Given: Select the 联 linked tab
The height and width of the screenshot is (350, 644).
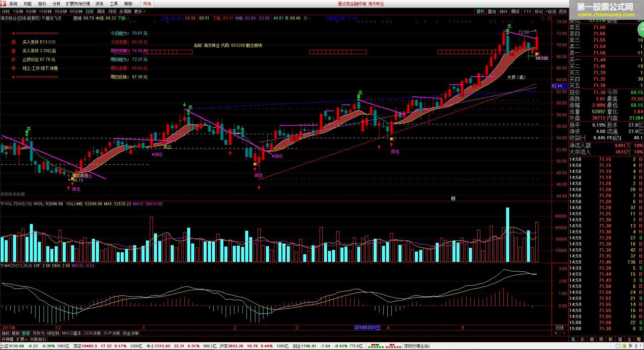Looking at the screenshot, I should pos(611,339).
